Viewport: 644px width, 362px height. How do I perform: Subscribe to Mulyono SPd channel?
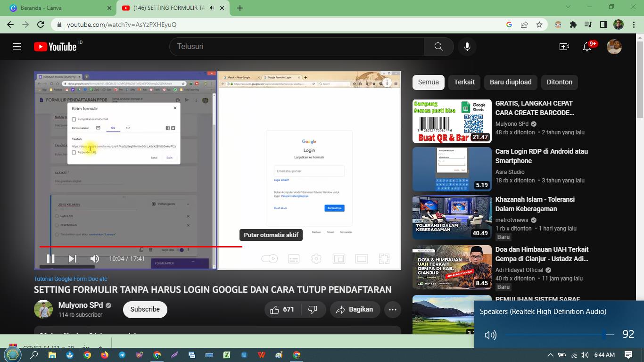click(x=145, y=309)
